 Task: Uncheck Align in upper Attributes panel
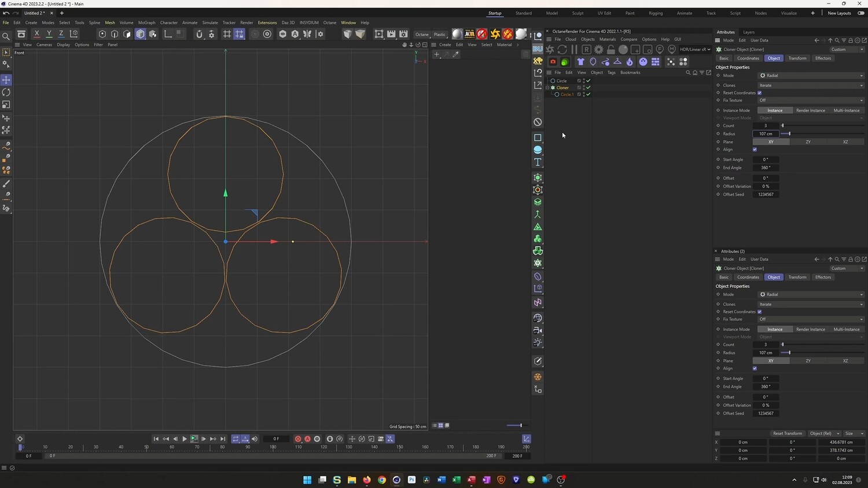(755, 150)
